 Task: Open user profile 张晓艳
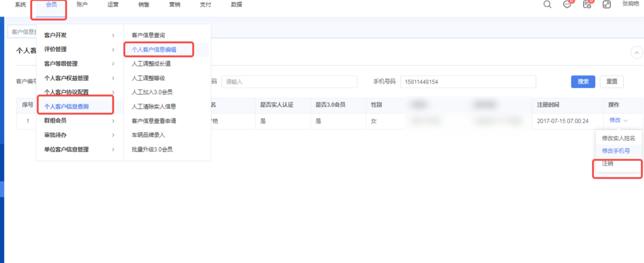[630, 4]
